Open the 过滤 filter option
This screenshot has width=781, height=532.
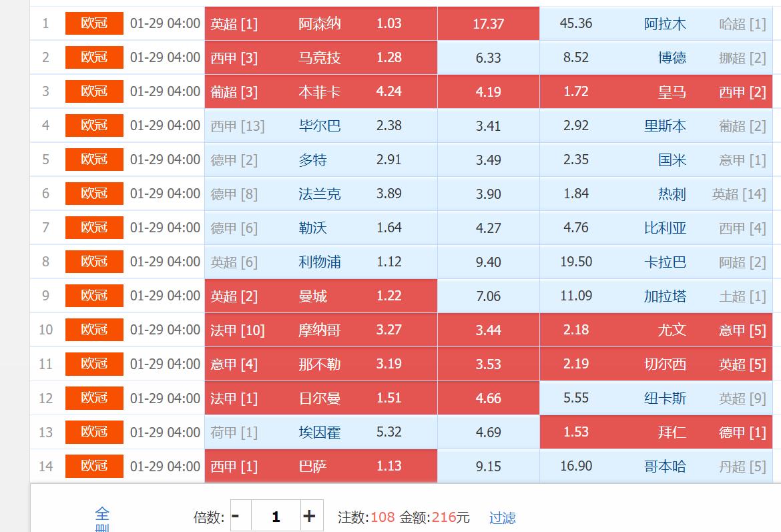point(502,516)
